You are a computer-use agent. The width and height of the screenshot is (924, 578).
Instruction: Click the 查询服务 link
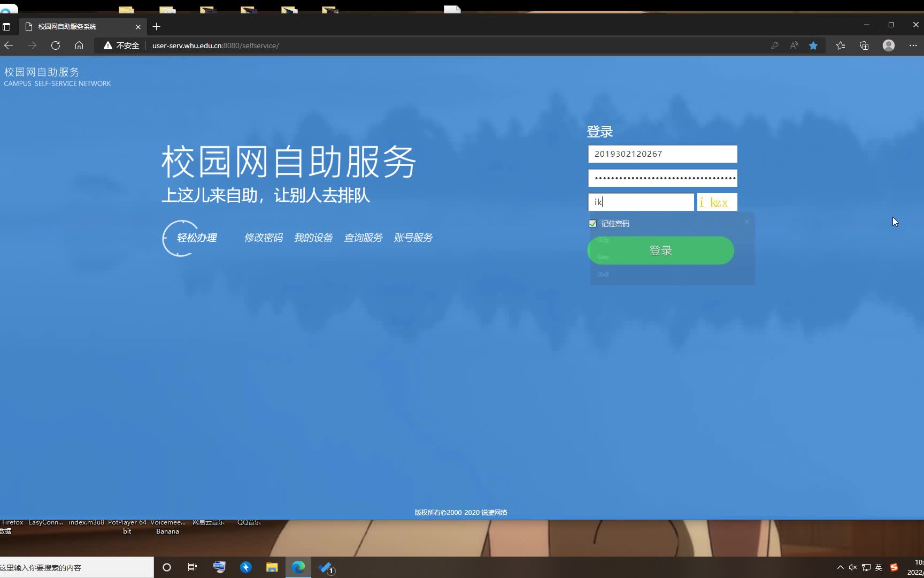coord(363,238)
